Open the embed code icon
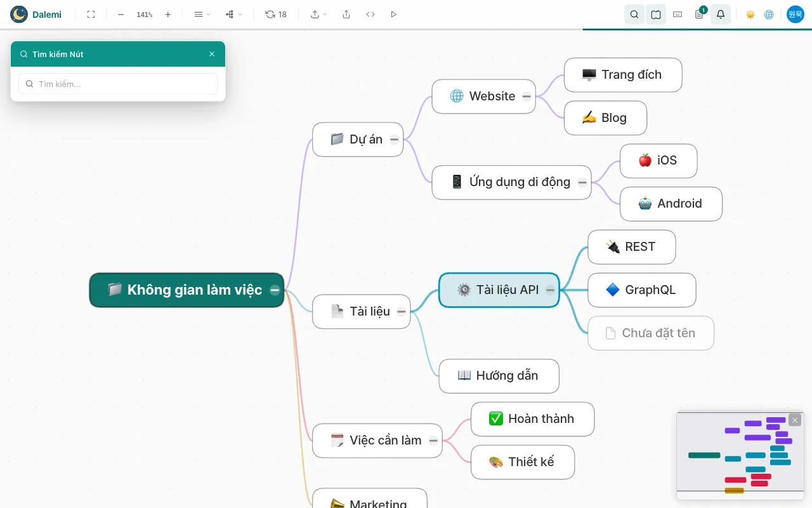This screenshot has height=508, width=812. [370, 14]
